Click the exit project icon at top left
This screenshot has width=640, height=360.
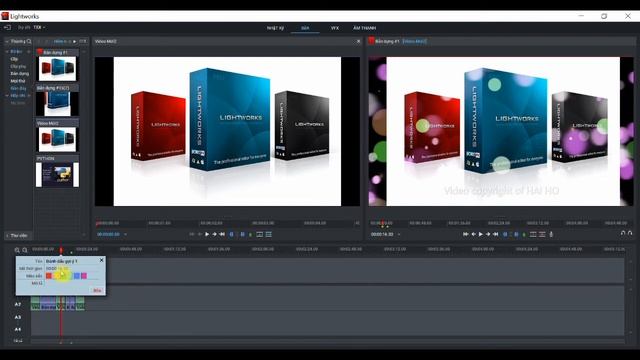click(x=7, y=27)
